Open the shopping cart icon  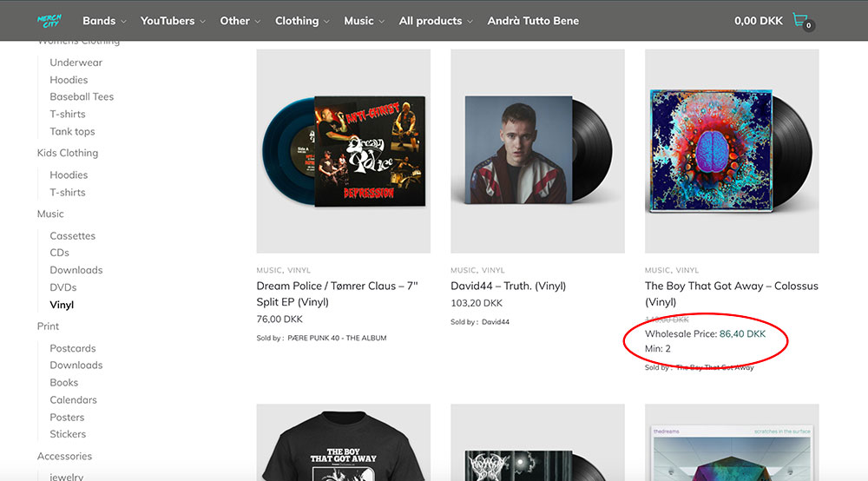801,21
